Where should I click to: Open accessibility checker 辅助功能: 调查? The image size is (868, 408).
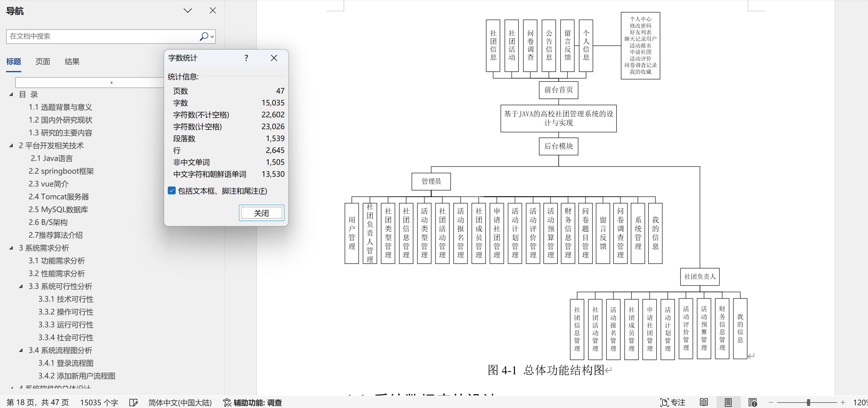(x=252, y=403)
